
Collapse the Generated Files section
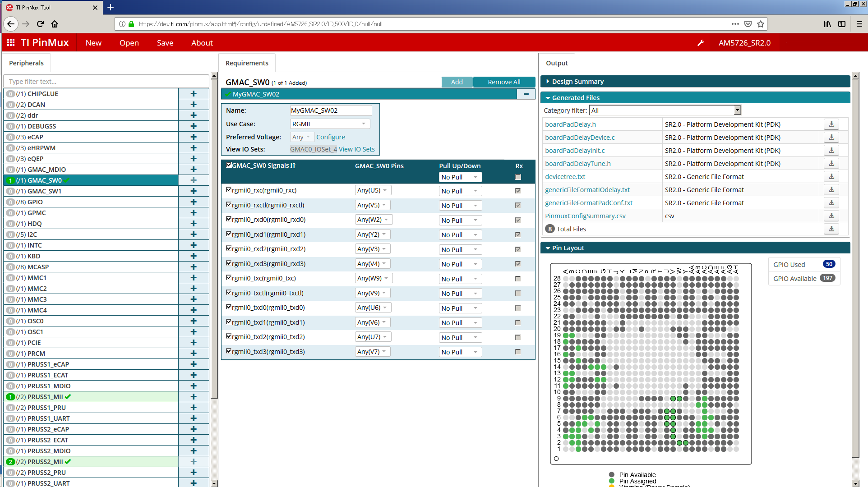point(695,98)
